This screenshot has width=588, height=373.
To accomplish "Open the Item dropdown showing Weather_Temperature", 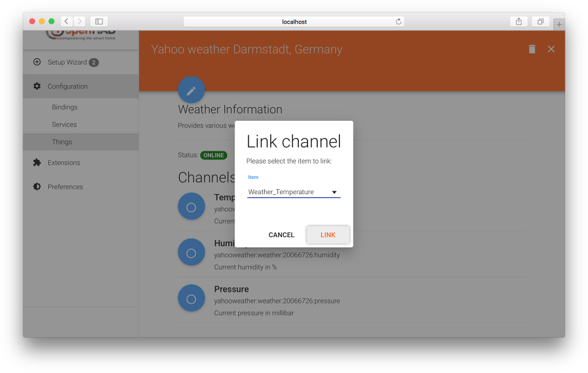I will pos(293,192).
